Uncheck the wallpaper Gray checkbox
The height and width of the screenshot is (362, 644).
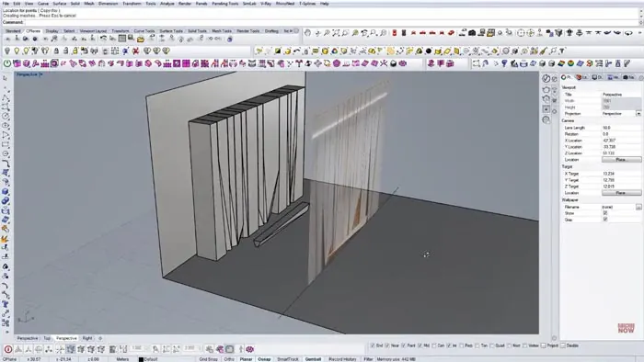(605, 220)
